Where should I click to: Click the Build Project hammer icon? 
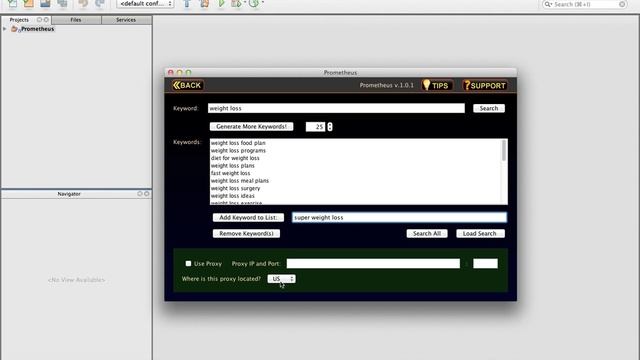[187, 4]
